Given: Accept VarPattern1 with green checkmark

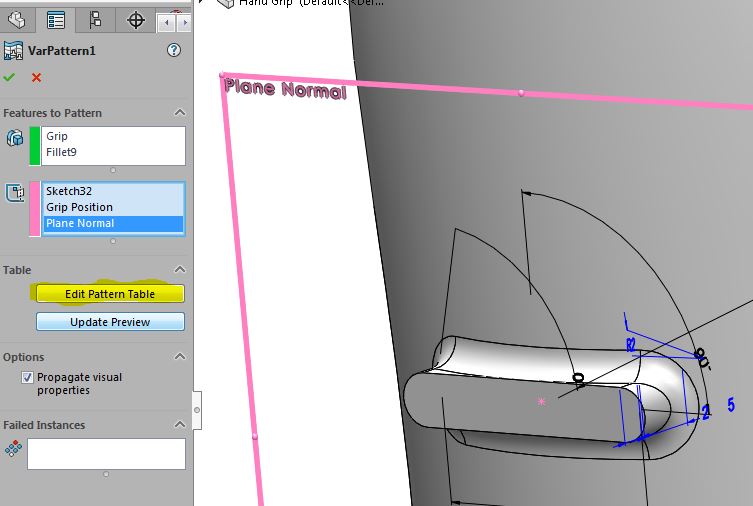Looking at the screenshot, I should pyautogui.click(x=9, y=77).
